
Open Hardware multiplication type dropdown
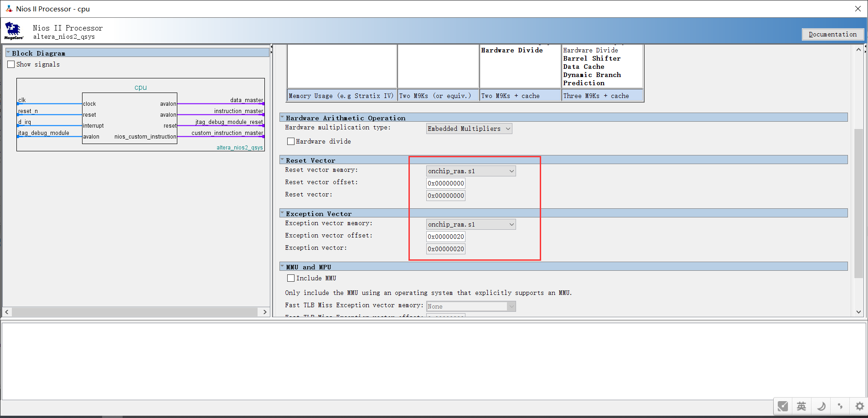469,129
